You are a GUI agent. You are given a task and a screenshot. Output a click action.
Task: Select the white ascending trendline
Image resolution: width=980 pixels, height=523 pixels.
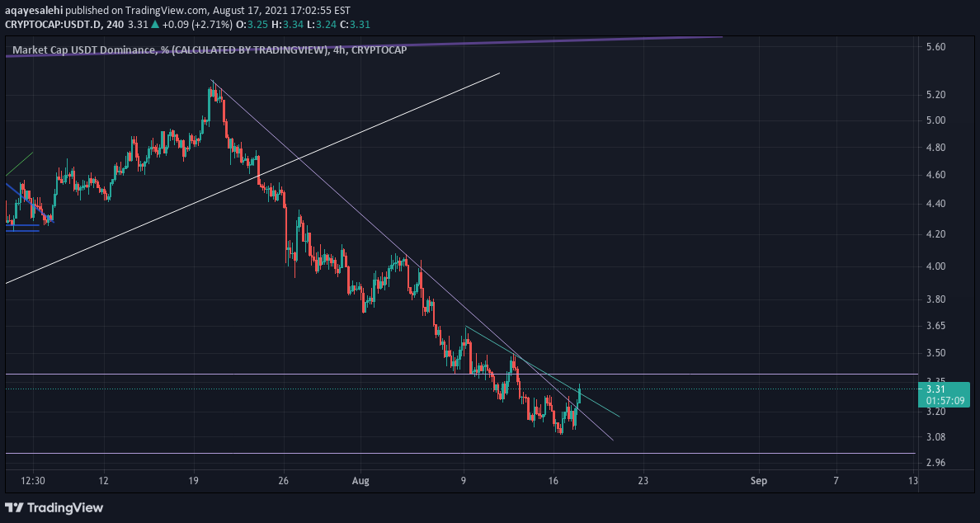[x=252, y=178]
